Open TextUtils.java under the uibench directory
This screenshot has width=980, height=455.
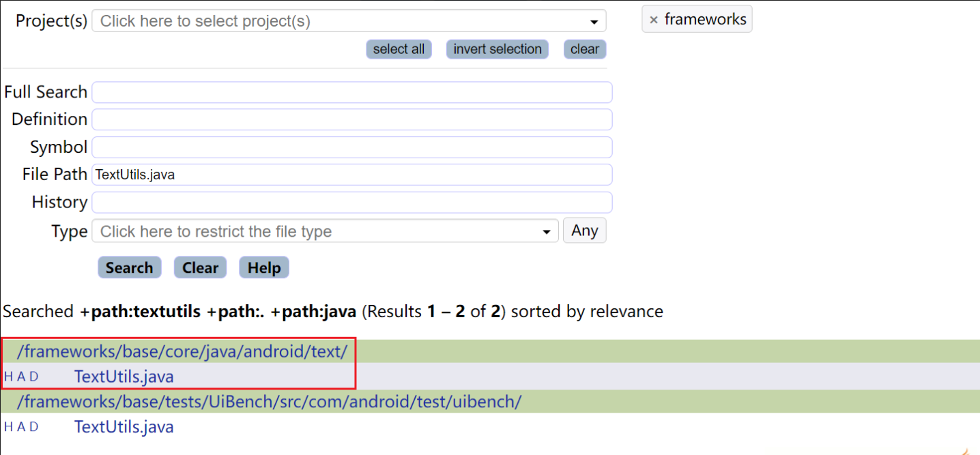(x=124, y=427)
